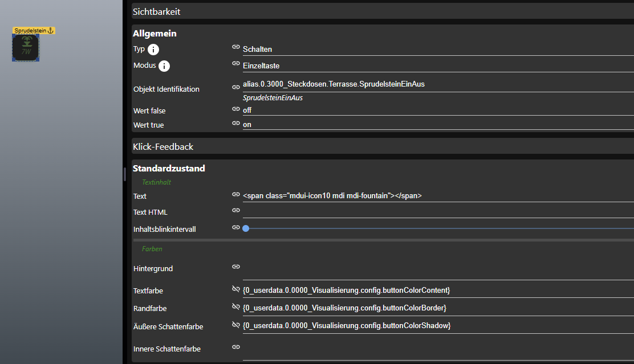Click the info icon next to Typ
634x364 pixels.
click(x=153, y=50)
